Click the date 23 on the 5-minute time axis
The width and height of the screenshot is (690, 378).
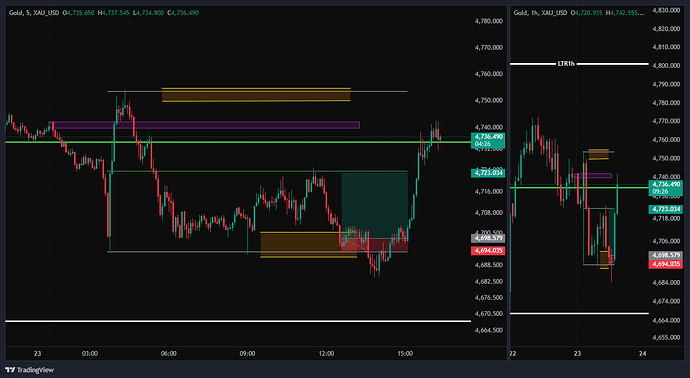pyautogui.click(x=37, y=353)
